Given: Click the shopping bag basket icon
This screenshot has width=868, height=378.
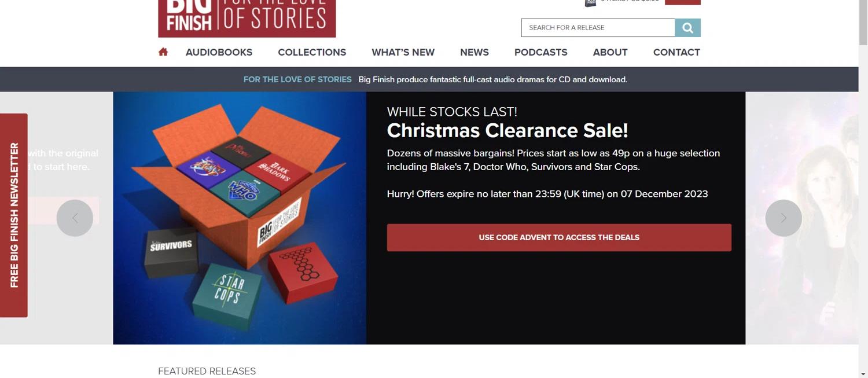Looking at the screenshot, I should coord(590,2).
